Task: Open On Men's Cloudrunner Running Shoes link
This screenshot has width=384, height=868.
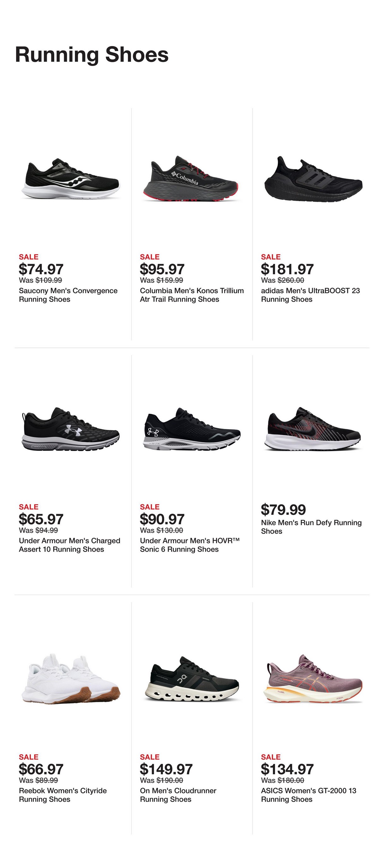Action: click(178, 795)
